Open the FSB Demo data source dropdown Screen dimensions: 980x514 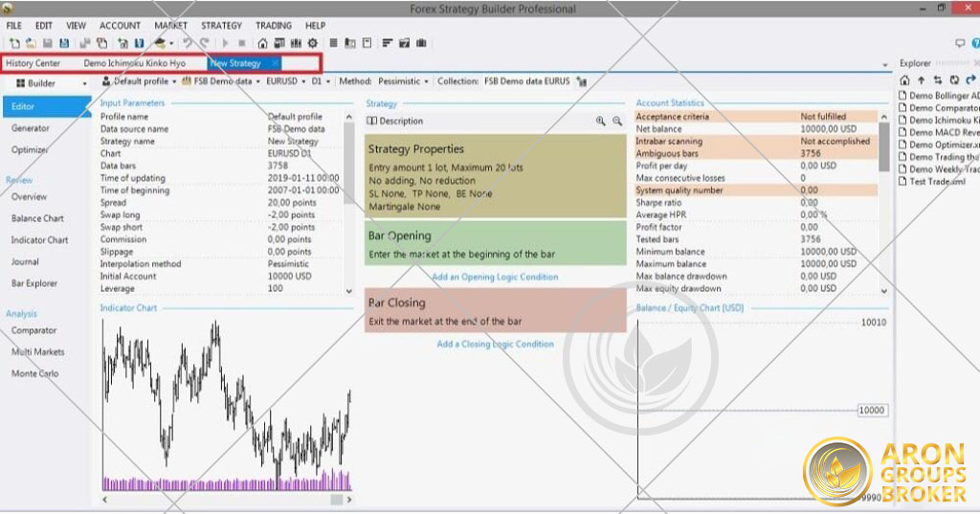(x=257, y=82)
